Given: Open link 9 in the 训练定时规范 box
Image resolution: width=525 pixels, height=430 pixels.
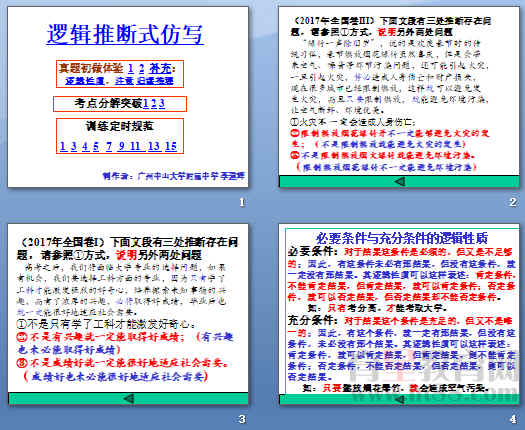Looking at the screenshot, I should pos(122,146).
